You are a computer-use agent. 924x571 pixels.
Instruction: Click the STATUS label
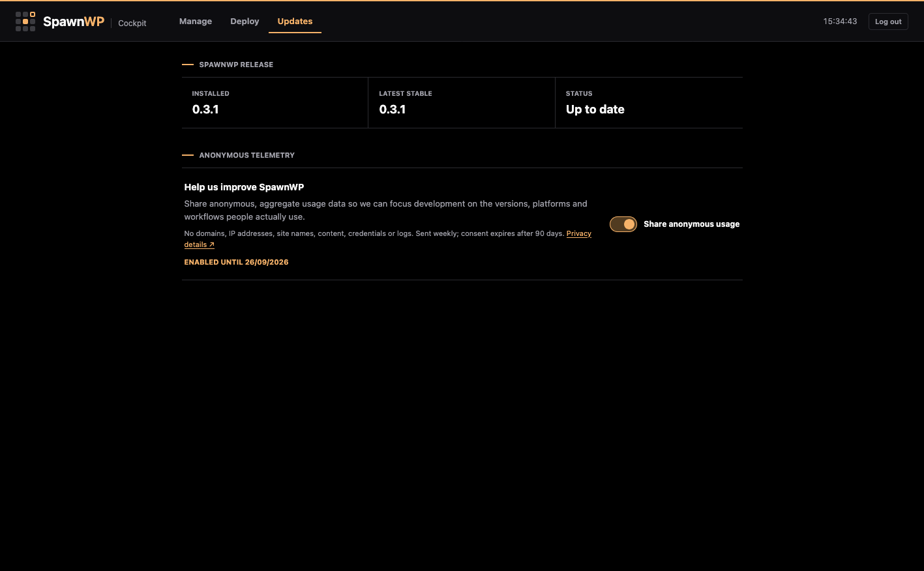pyautogui.click(x=579, y=94)
